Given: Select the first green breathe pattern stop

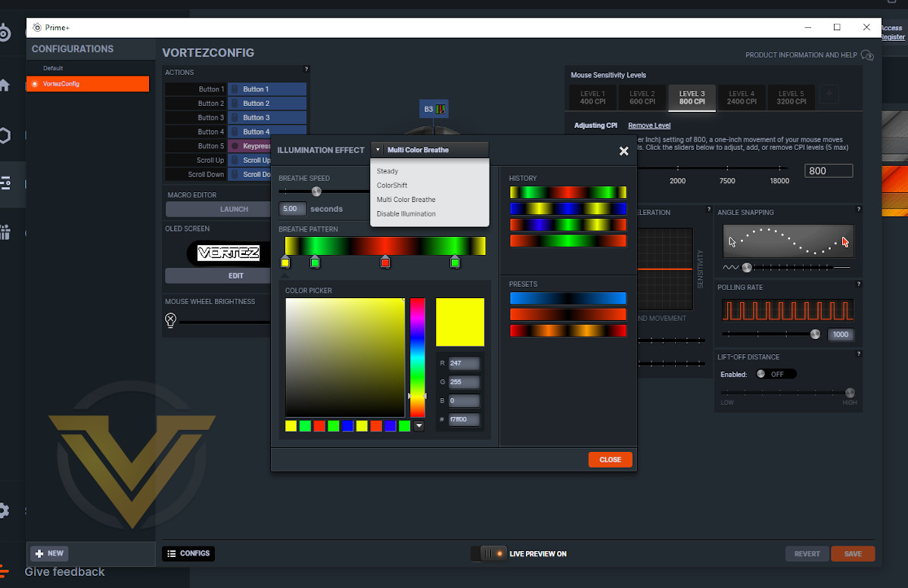Looking at the screenshot, I should pyautogui.click(x=315, y=262).
